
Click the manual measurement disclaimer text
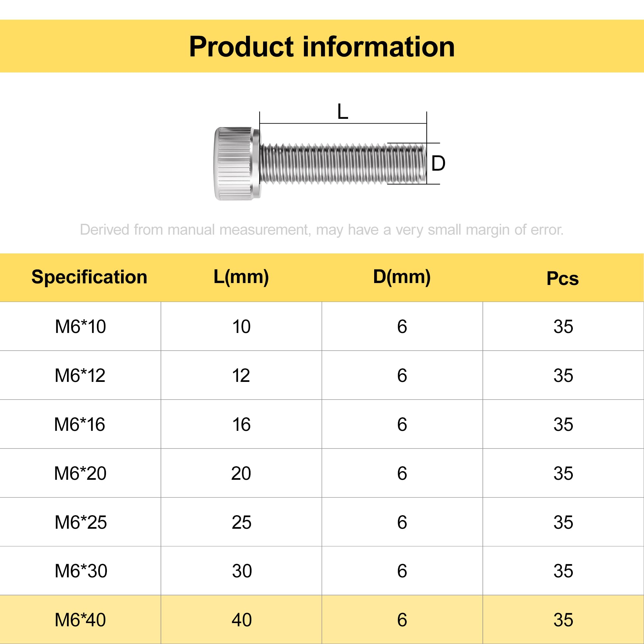pyautogui.click(x=322, y=230)
